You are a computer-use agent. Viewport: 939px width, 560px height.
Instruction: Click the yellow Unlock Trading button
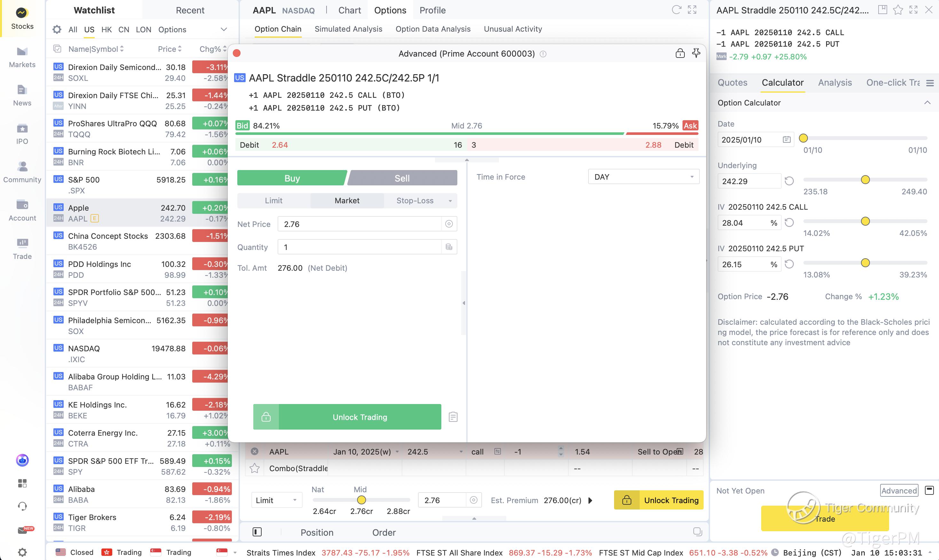[659, 500]
